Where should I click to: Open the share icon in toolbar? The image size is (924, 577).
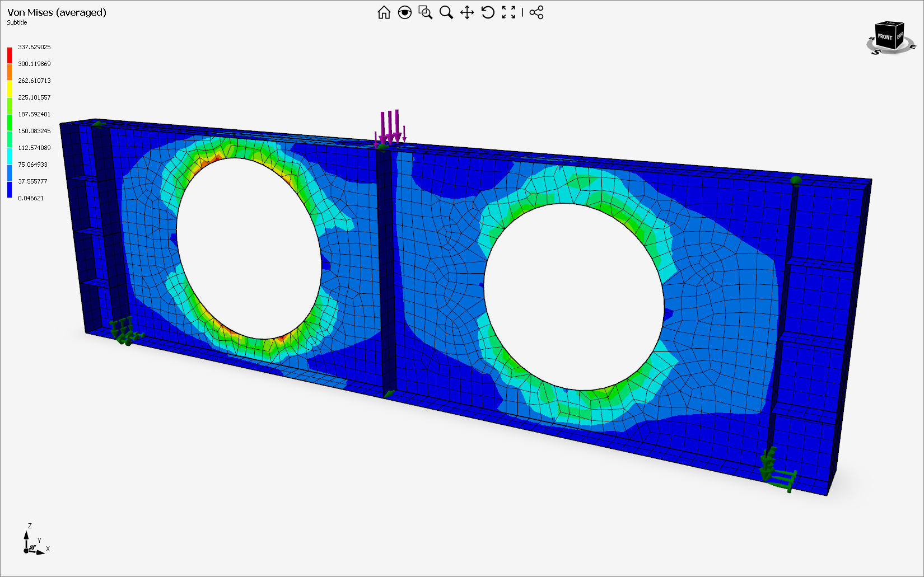(536, 12)
